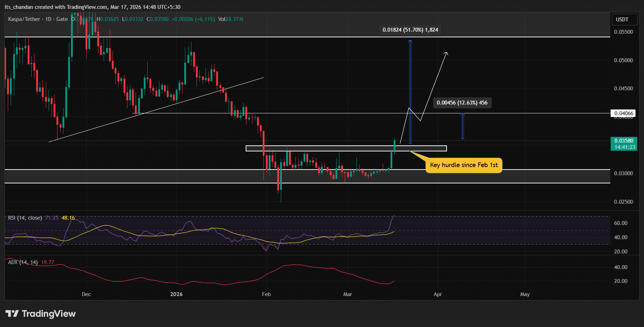Screen dimensions: 644x327
Task: Click the 2026 label on time axis
Action: pos(176,294)
